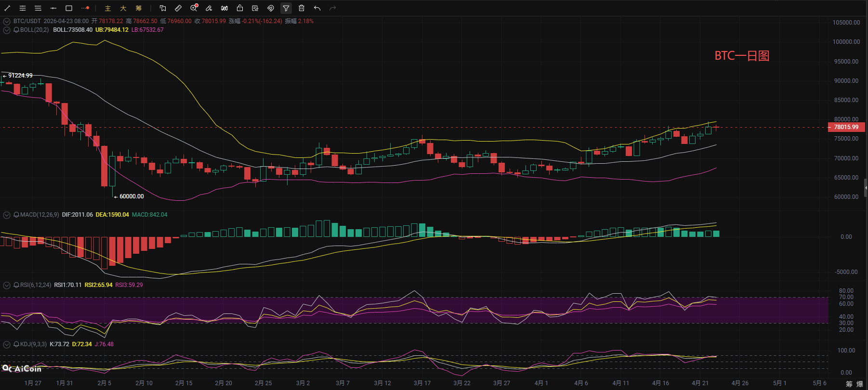Delete drawings with the trash icon

tap(302, 8)
